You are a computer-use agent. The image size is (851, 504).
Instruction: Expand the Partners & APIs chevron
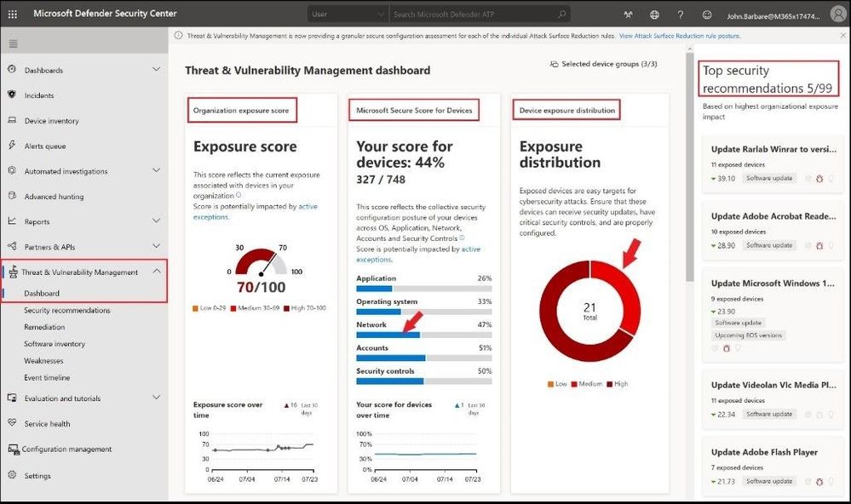tap(156, 246)
